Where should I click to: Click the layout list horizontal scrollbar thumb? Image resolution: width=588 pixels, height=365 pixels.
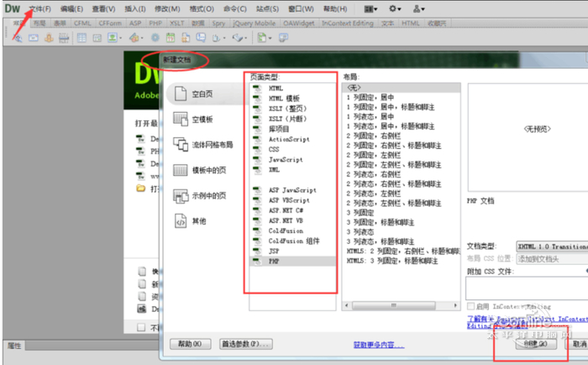pos(393,305)
